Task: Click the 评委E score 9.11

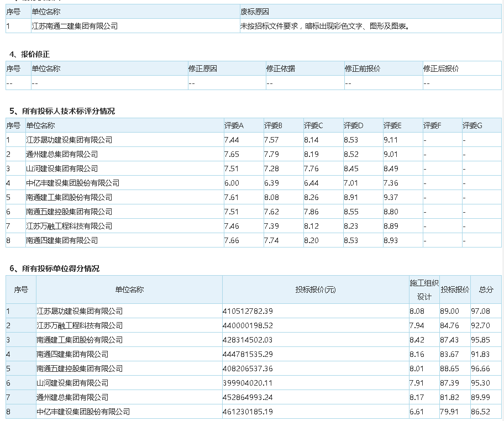Action: click(391, 140)
